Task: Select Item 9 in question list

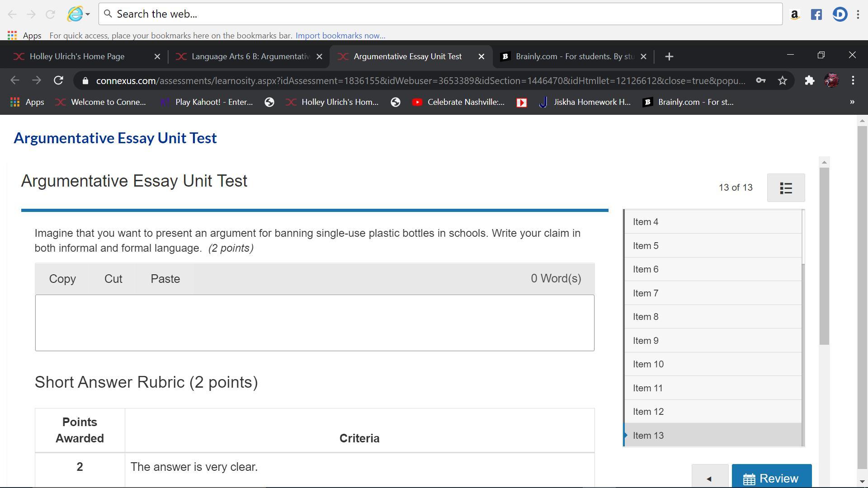Action: coord(646,341)
